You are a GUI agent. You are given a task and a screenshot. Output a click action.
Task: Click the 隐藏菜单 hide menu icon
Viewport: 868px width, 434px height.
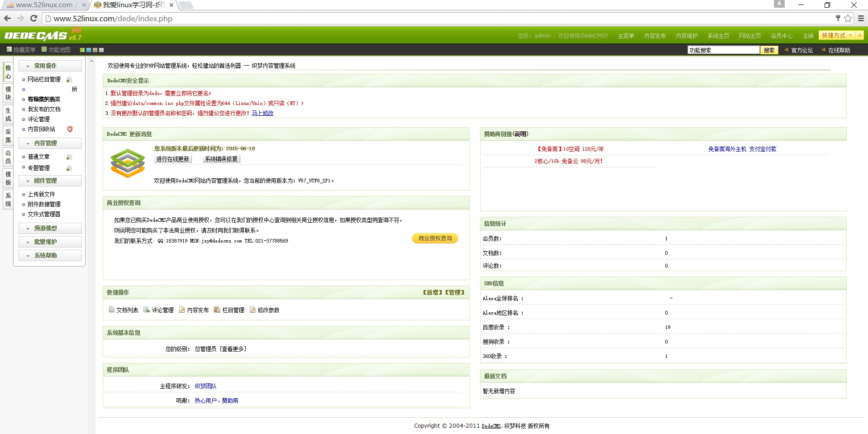pyautogui.click(x=9, y=50)
